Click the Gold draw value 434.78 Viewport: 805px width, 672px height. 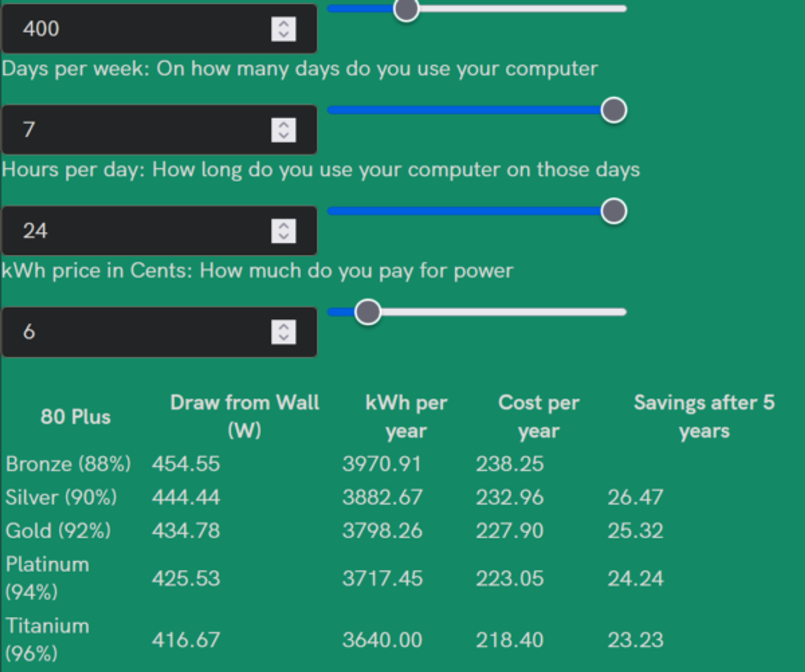coord(186,531)
